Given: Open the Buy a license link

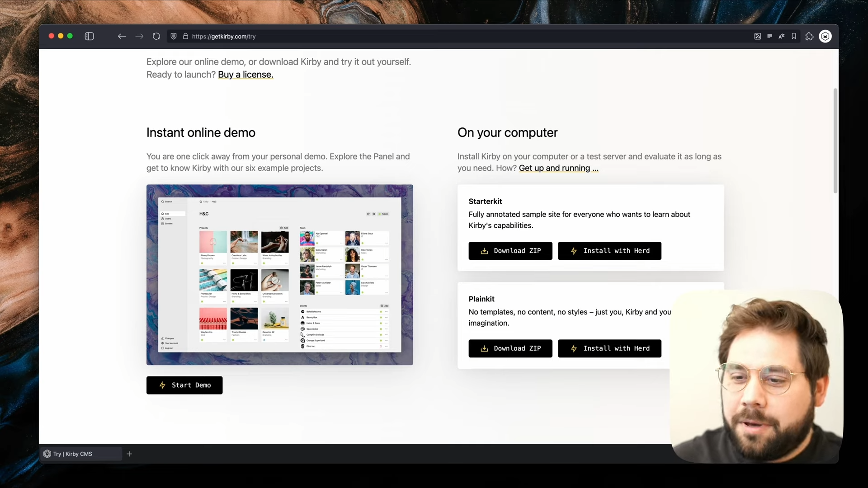Looking at the screenshot, I should coord(245,75).
